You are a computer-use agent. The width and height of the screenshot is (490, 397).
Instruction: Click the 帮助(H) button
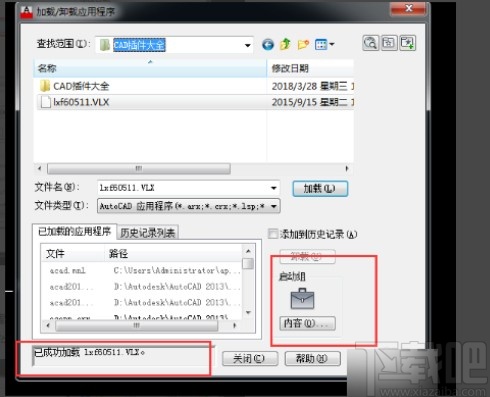312,358
